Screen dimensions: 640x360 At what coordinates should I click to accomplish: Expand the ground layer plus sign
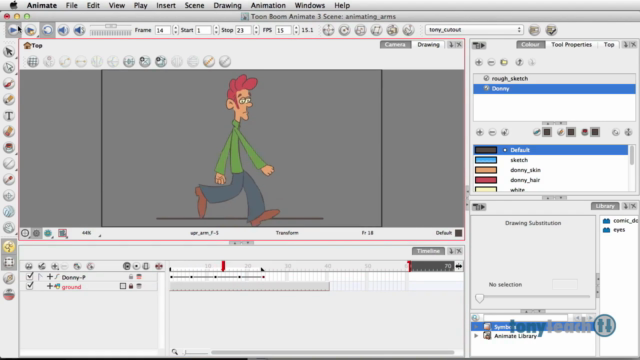point(49,287)
